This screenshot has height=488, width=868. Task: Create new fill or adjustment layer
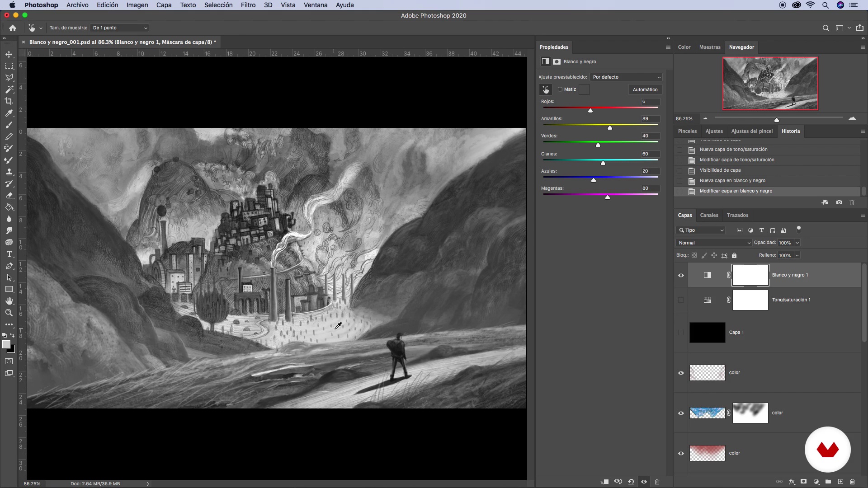pyautogui.click(x=816, y=482)
